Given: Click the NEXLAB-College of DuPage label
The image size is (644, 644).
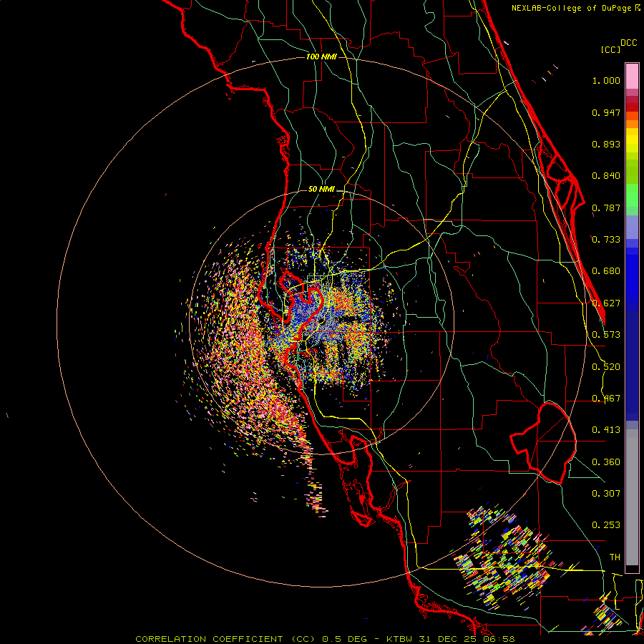Looking at the screenshot, I should click(x=572, y=8).
